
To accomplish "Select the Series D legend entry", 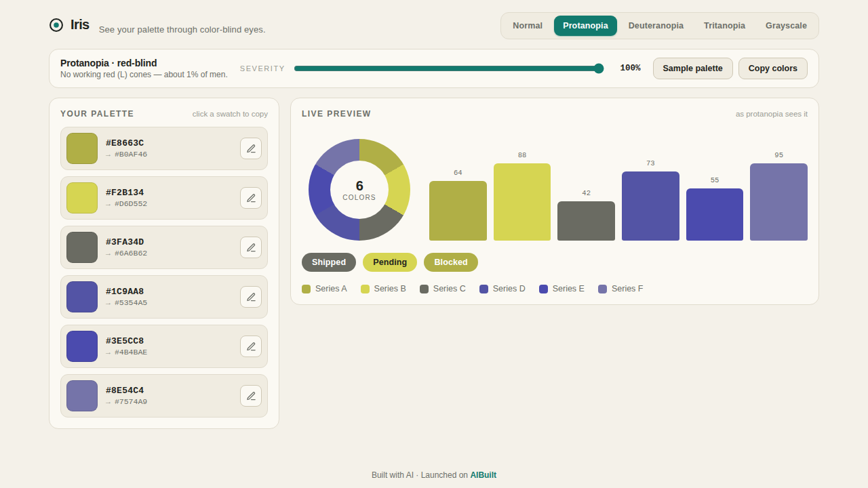I will [x=502, y=289].
